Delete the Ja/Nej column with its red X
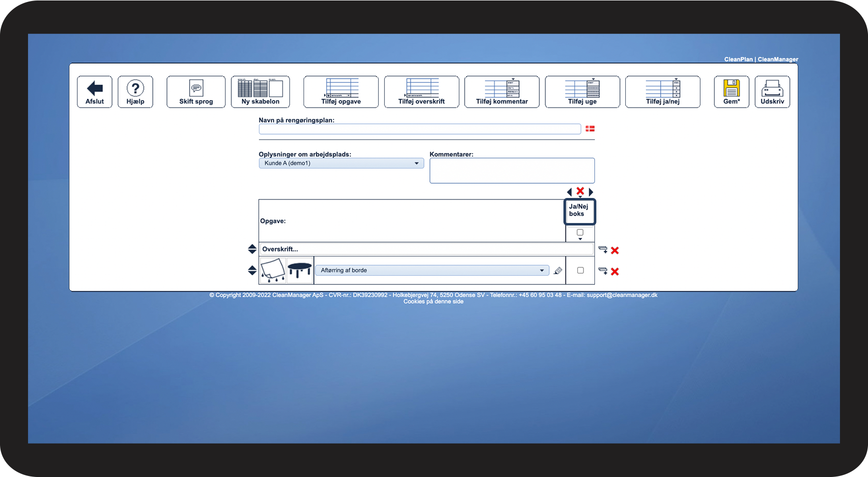The width and height of the screenshot is (868, 477). pos(580,192)
